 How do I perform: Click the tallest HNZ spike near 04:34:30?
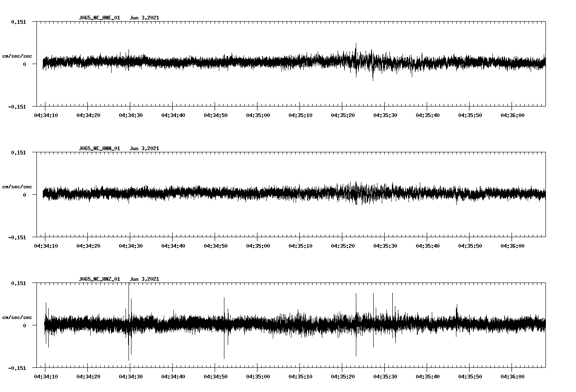129,322
